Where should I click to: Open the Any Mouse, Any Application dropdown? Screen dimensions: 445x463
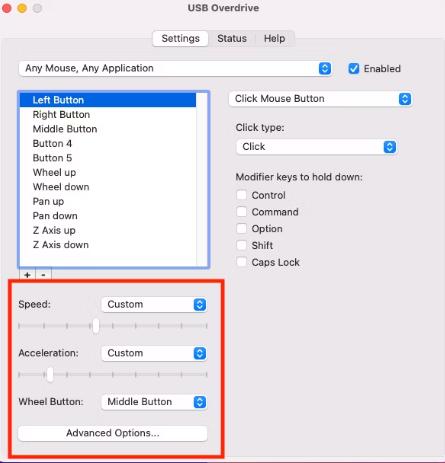175,68
